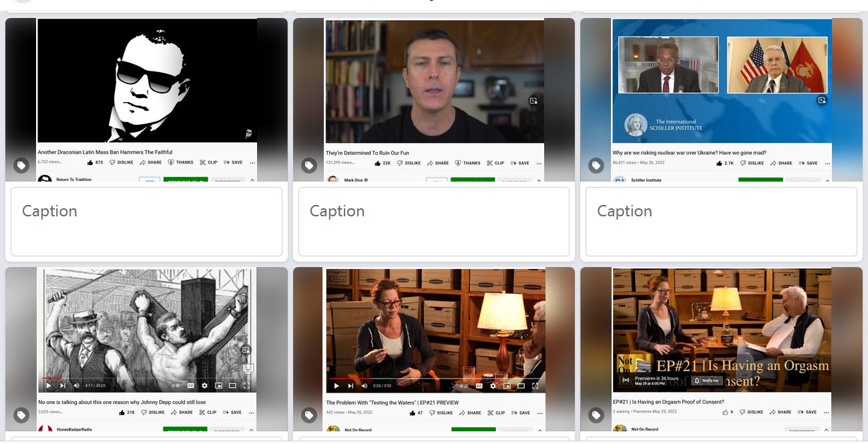Click the 22K likes thumbs-up icon
The width and height of the screenshot is (868, 444).
377,163
